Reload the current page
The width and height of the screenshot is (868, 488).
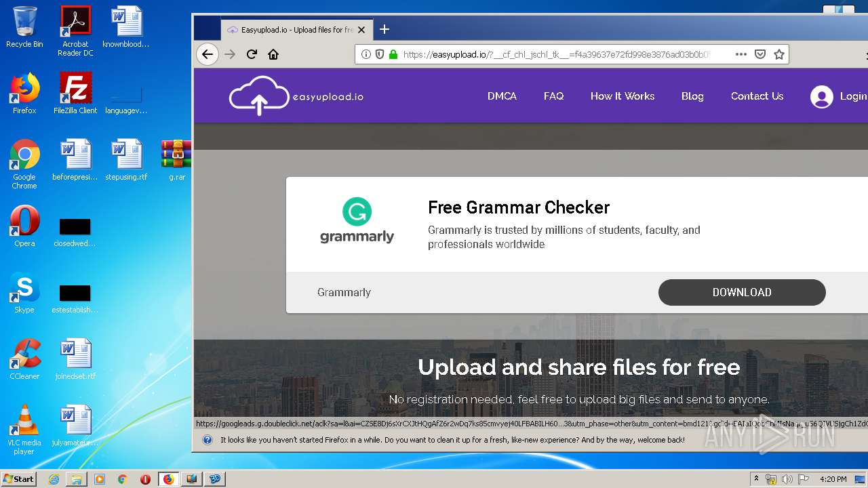point(252,54)
